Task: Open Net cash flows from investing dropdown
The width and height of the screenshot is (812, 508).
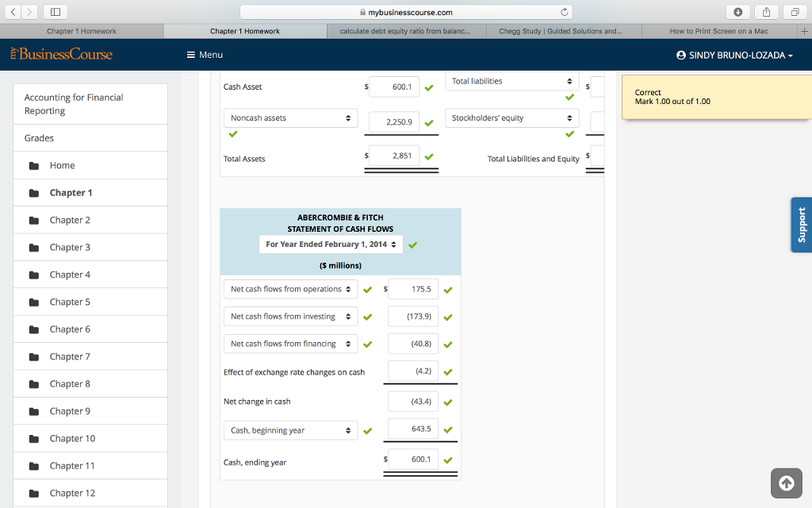Action: [290, 317]
